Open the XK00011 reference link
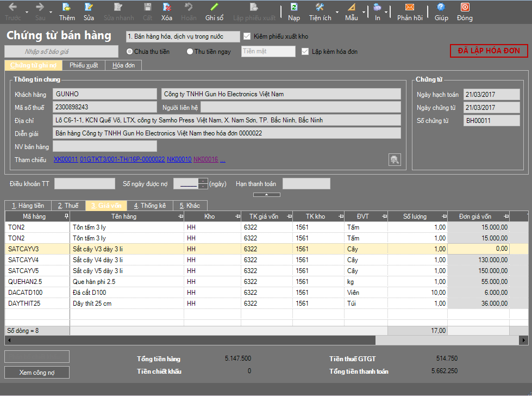Screen dimensions: 532x396 click(x=66, y=159)
